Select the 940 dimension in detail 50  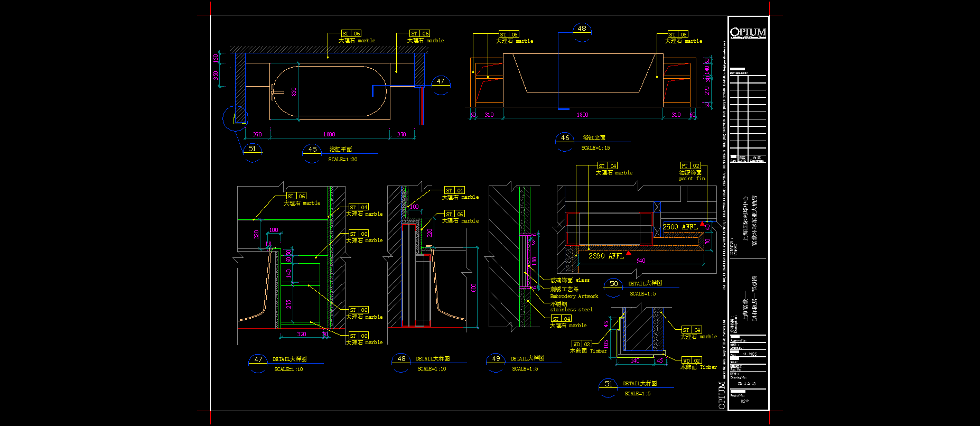641,261
